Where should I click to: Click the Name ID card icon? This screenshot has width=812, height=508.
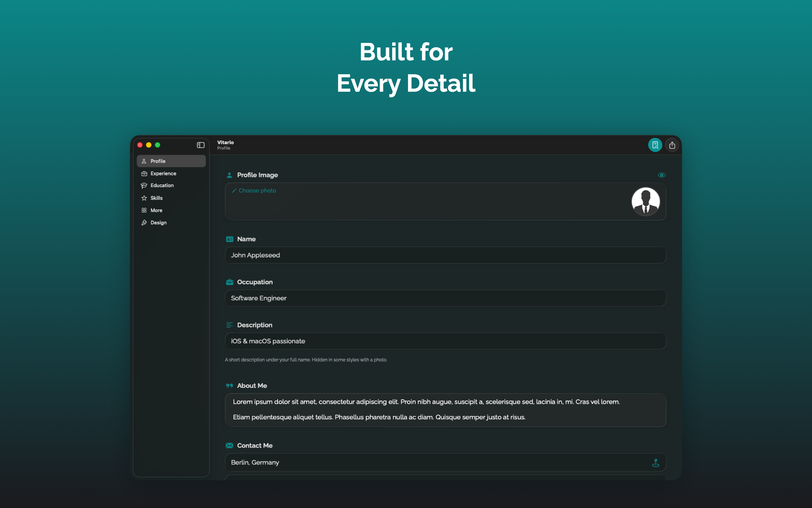tap(230, 239)
